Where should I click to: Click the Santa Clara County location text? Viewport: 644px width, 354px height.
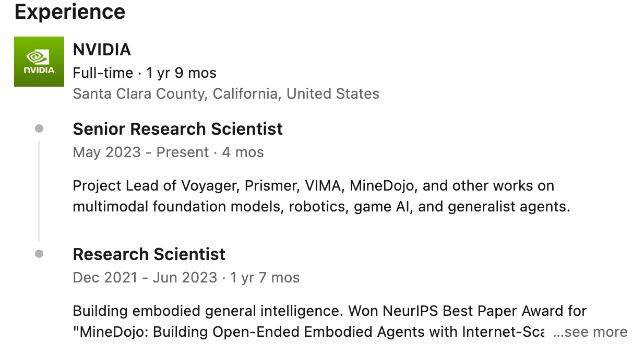226,93
